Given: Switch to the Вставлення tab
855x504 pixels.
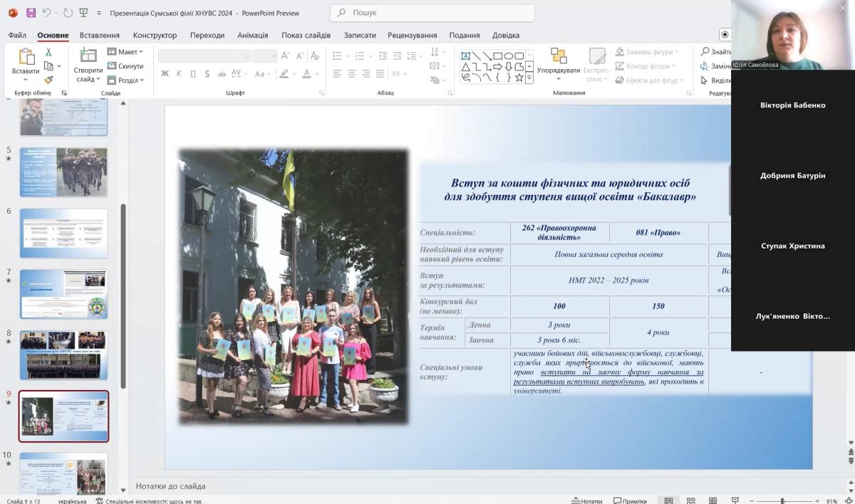Looking at the screenshot, I should click(x=100, y=35).
